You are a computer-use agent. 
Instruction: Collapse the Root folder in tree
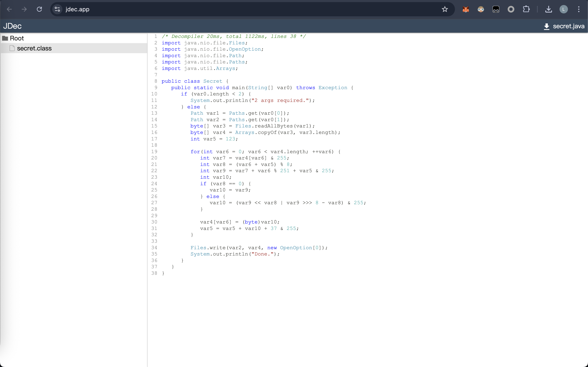17,38
